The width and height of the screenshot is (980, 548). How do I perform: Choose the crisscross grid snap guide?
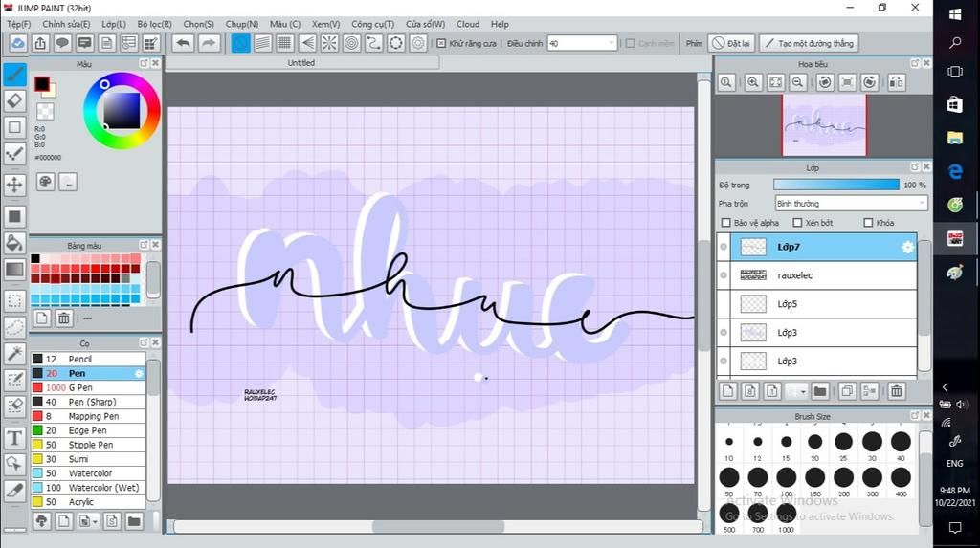pos(285,43)
